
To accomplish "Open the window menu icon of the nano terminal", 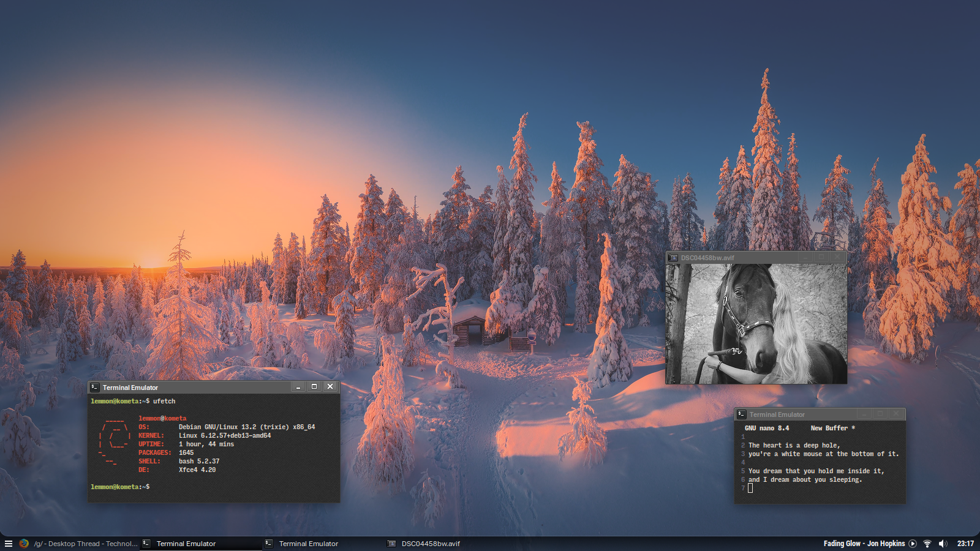I will pos(742,414).
